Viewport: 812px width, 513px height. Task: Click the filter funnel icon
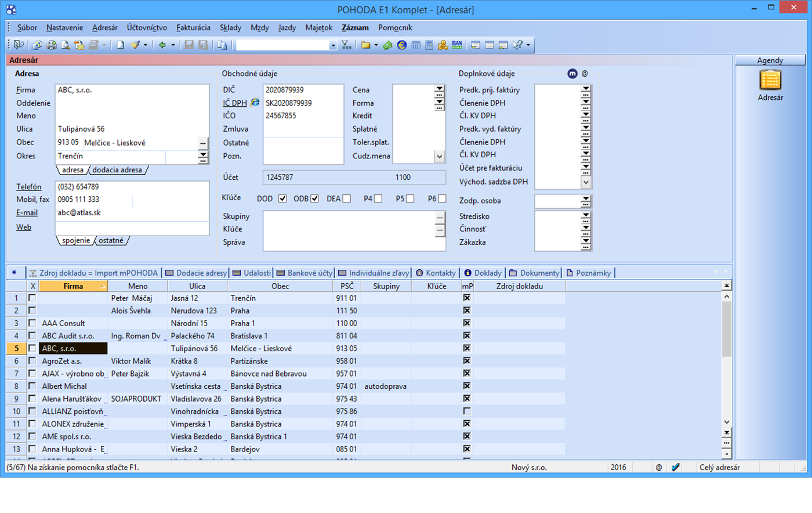click(x=346, y=45)
